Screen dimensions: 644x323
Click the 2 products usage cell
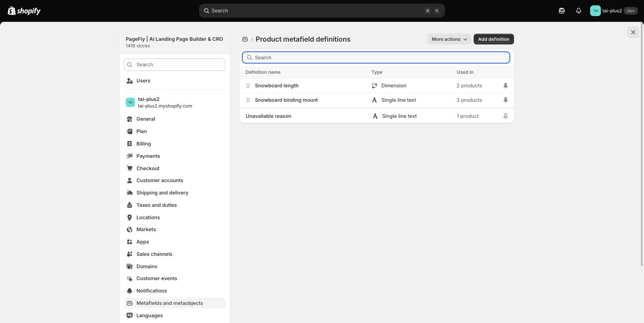(x=469, y=86)
